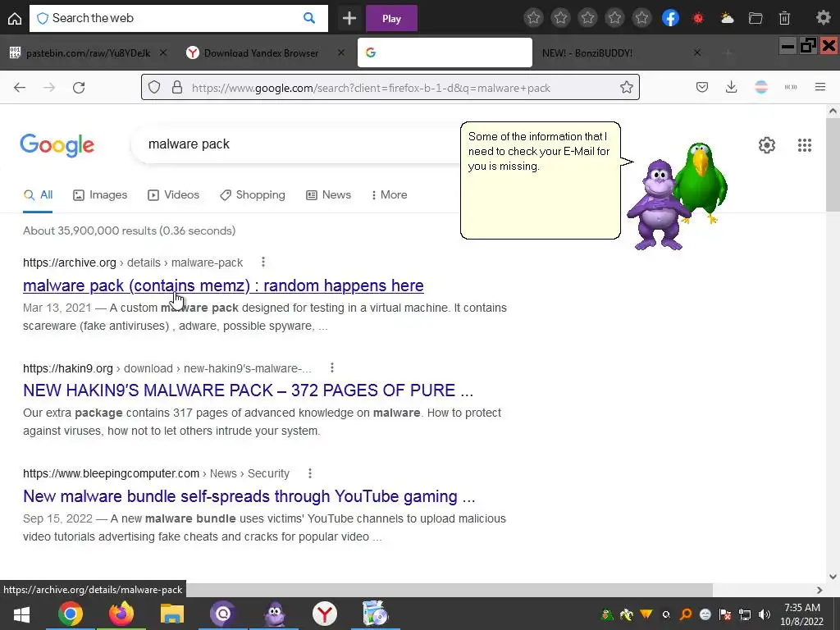Open the NEW HAKIN9'S MALWARE PACK link
This screenshot has height=630, width=840.
248,390
